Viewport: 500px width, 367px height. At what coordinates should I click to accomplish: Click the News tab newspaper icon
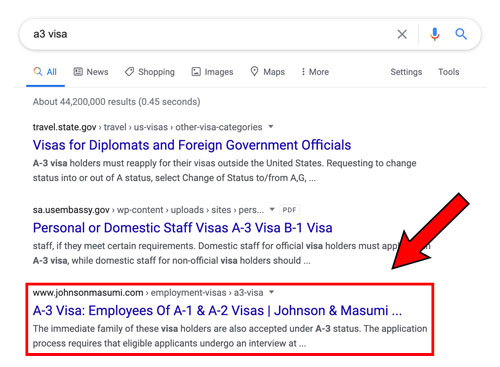(x=78, y=72)
